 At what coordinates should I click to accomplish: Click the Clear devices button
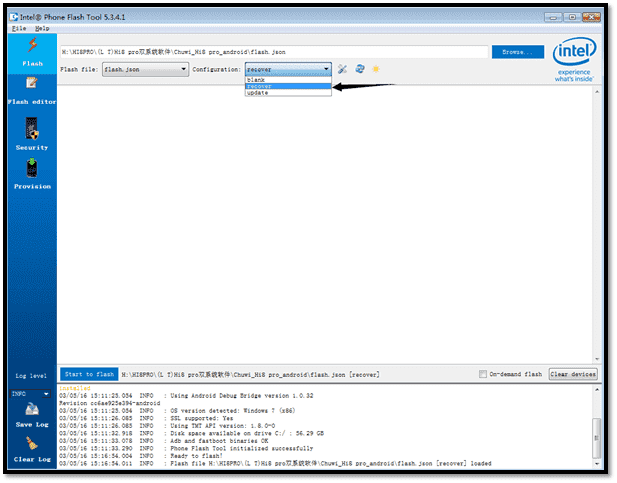pos(573,374)
